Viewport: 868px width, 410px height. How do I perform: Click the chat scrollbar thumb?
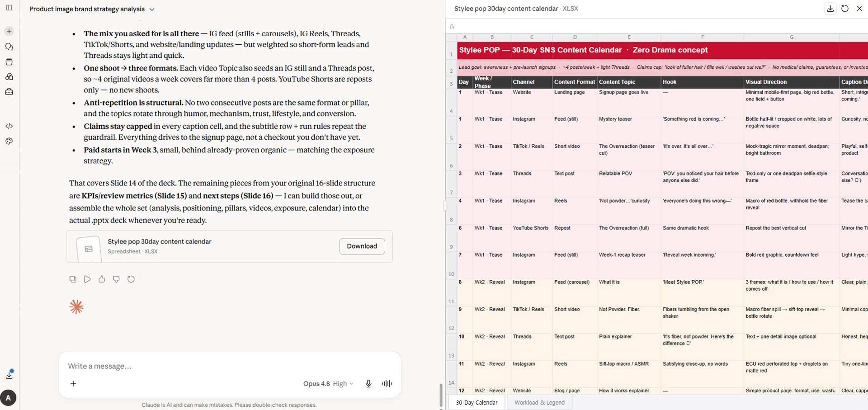441,396
